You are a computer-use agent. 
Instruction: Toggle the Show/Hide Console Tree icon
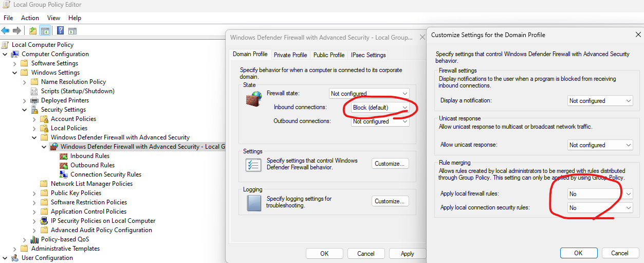click(x=45, y=31)
